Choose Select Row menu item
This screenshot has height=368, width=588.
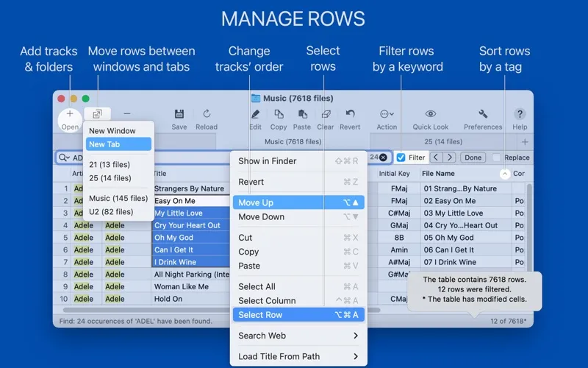pyautogui.click(x=298, y=315)
